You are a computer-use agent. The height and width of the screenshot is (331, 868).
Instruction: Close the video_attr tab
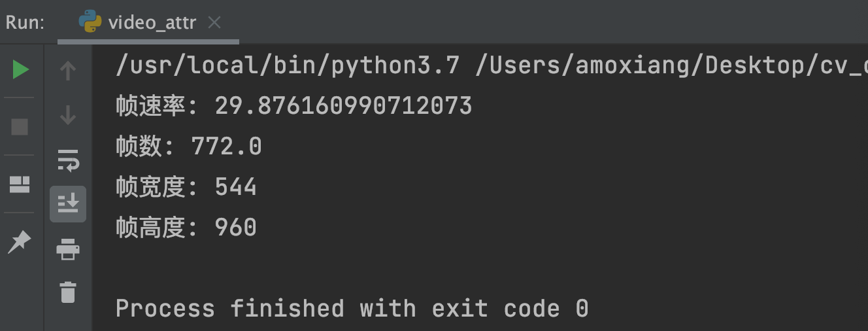coord(214,23)
